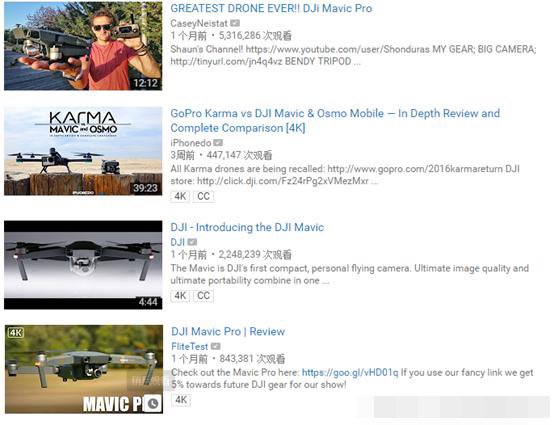Click the Karma Mavic Osmo thumbnail

[83, 151]
